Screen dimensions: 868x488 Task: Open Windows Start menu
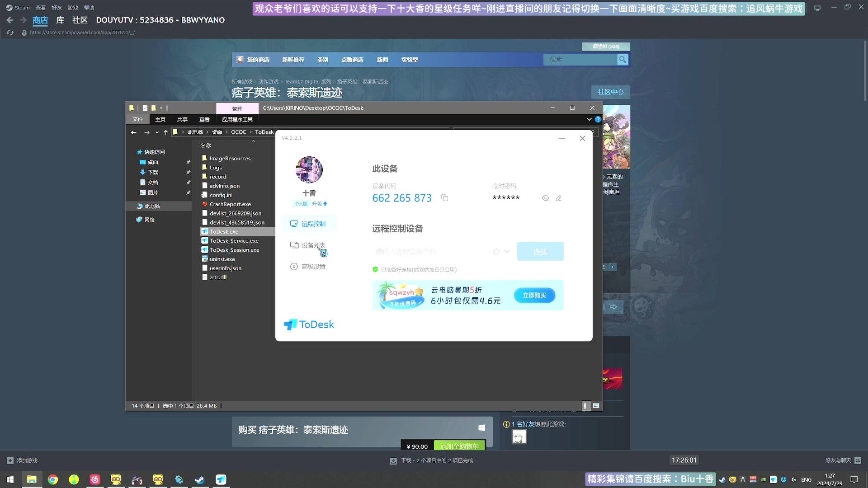[10, 479]
